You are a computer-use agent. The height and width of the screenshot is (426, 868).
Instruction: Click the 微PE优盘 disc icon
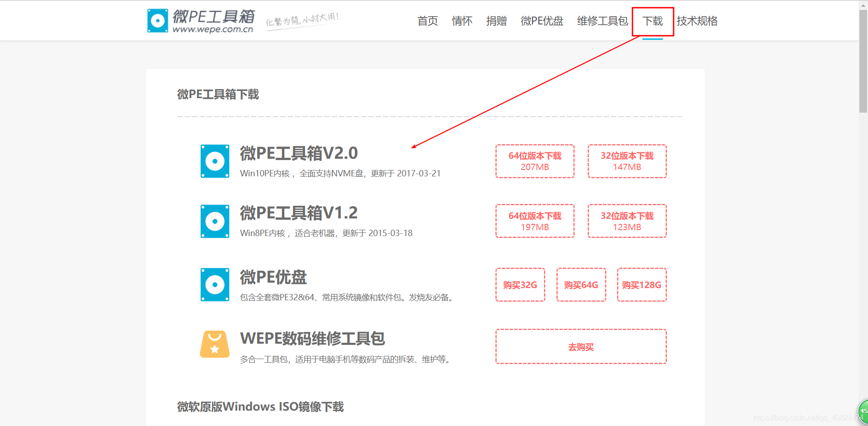tap(215, 284)
